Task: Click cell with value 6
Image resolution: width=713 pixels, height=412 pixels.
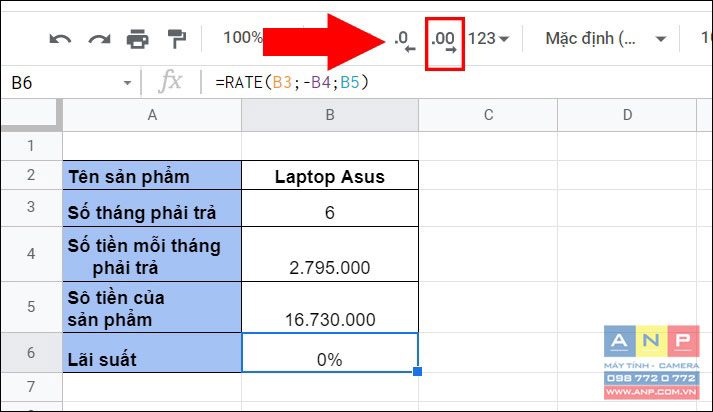Action: [x=330, y=208]
